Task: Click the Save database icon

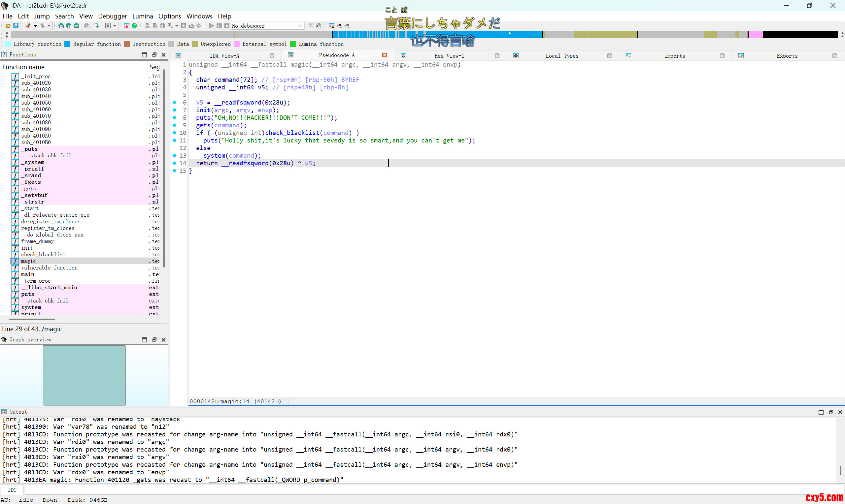Action: click(x=16, y=26)
